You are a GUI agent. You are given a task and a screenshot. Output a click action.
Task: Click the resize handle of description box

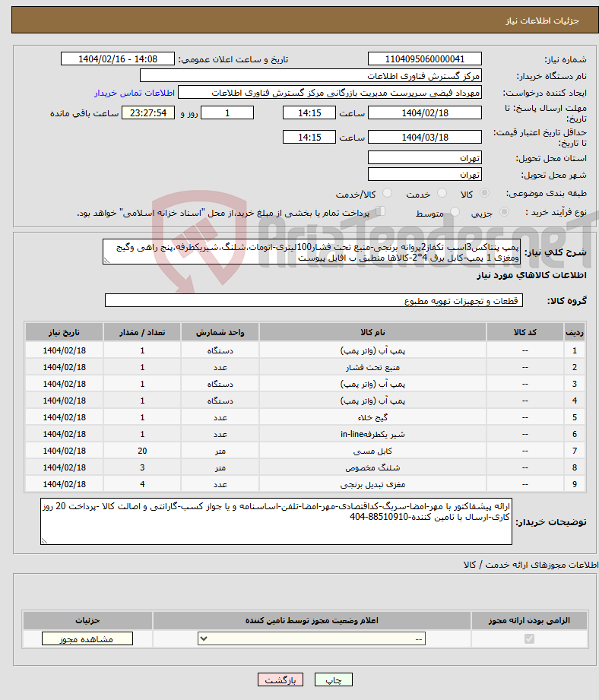point(106,261)
